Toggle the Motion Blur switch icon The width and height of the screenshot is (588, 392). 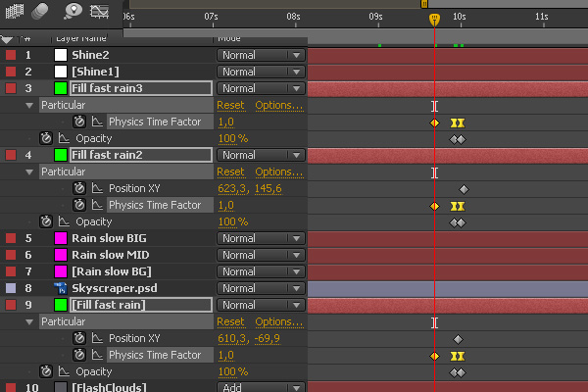[40, 11]
